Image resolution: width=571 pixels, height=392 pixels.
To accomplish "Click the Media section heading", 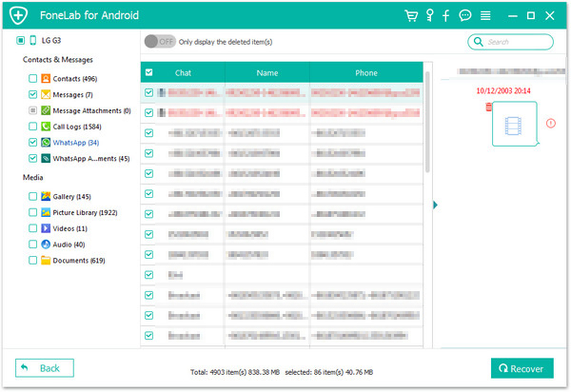I will 32,177.
